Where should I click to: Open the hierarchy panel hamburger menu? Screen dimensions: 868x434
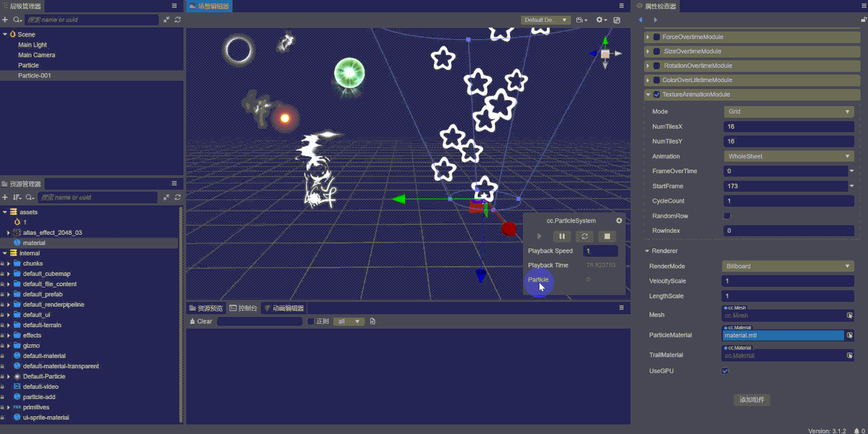(174, 5)
